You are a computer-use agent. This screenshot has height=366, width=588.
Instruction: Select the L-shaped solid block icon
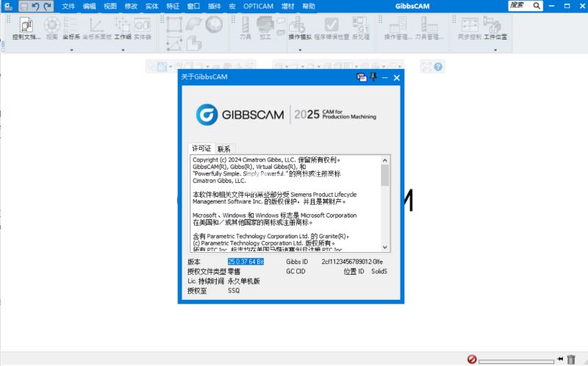[x=194, y=43]
